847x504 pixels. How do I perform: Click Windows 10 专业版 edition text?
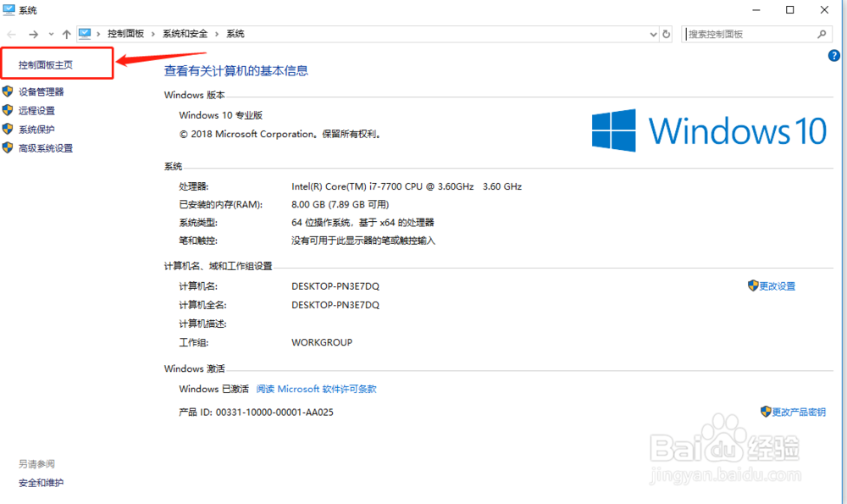click(x=220, y=115)
